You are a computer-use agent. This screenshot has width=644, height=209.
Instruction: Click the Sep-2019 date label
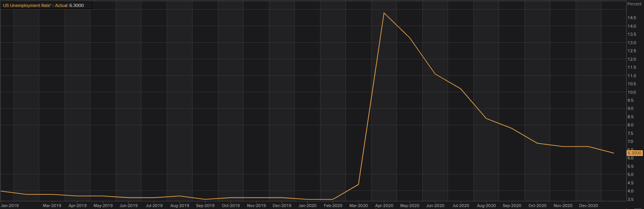pyautogui.click(x=205, y=206)
